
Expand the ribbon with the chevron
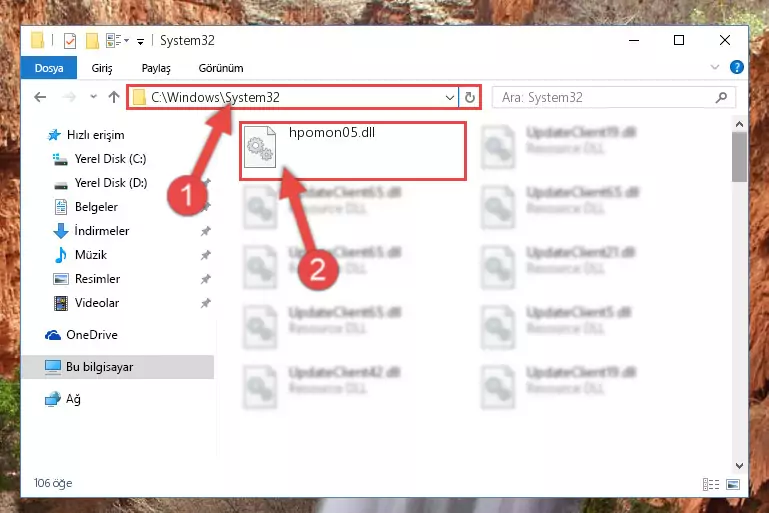coord(715,67)
